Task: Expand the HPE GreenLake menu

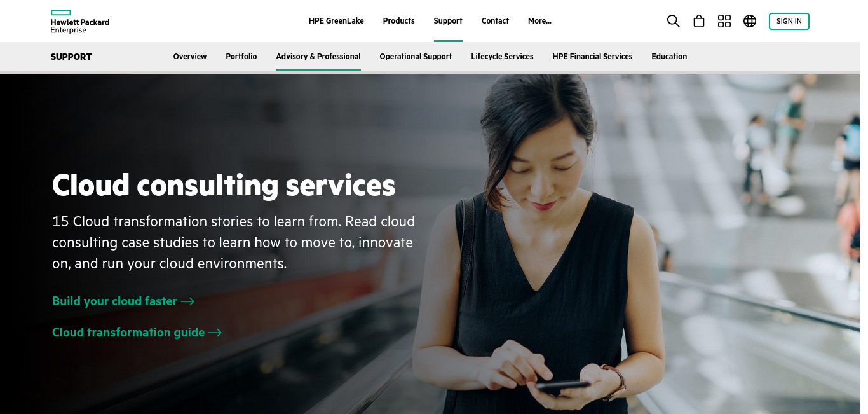Action: pyautogui.click(x=336, y=21)
